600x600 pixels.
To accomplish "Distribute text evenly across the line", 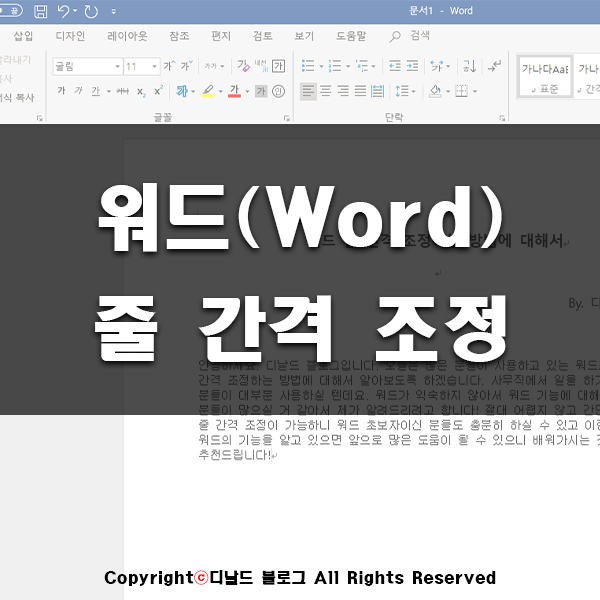I will pyautogui.click(x=377, y=91).
